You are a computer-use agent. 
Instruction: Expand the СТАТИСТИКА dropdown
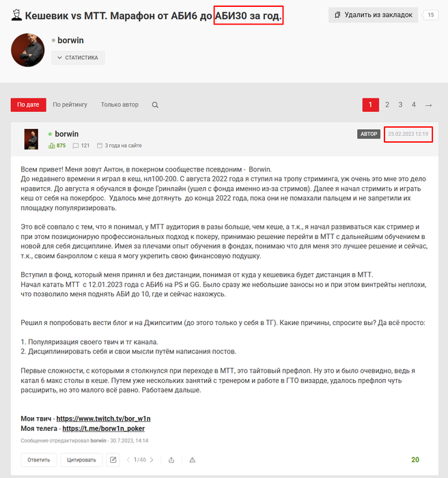79,57
